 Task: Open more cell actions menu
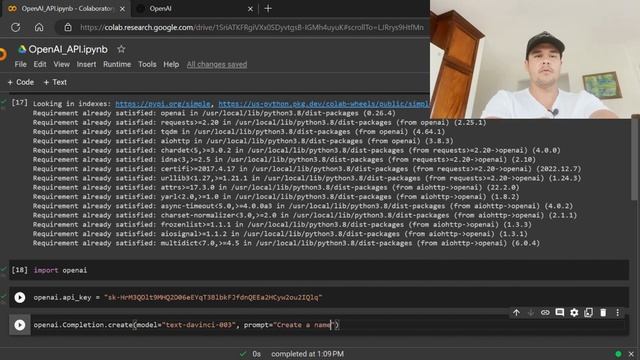tap(618, 313)
